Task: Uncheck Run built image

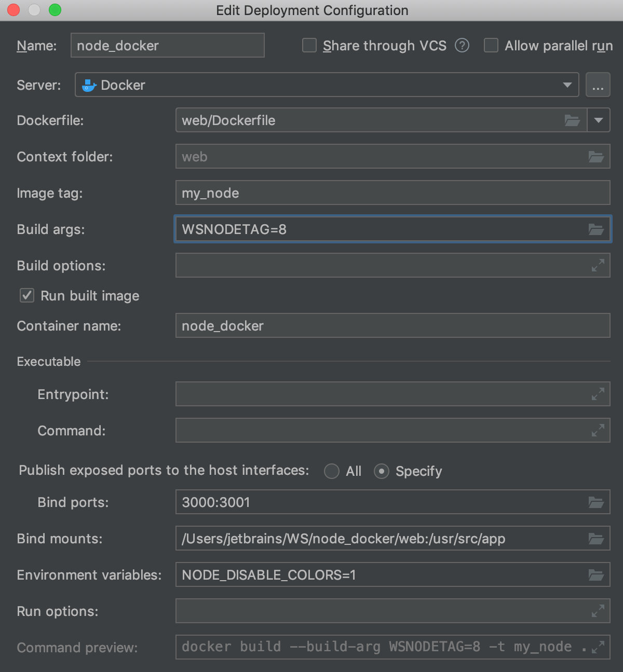Action: [x=27, y=296]
